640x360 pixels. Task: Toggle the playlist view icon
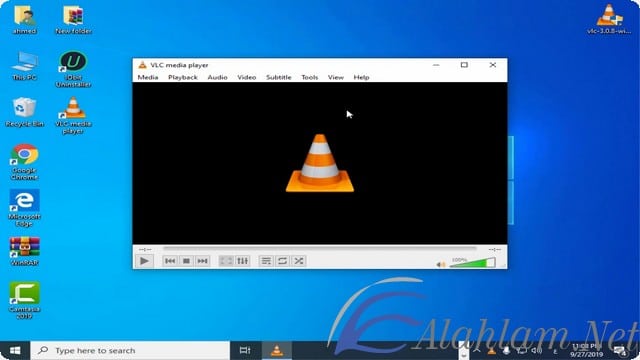pyautogui.click(x=266, y=261)
